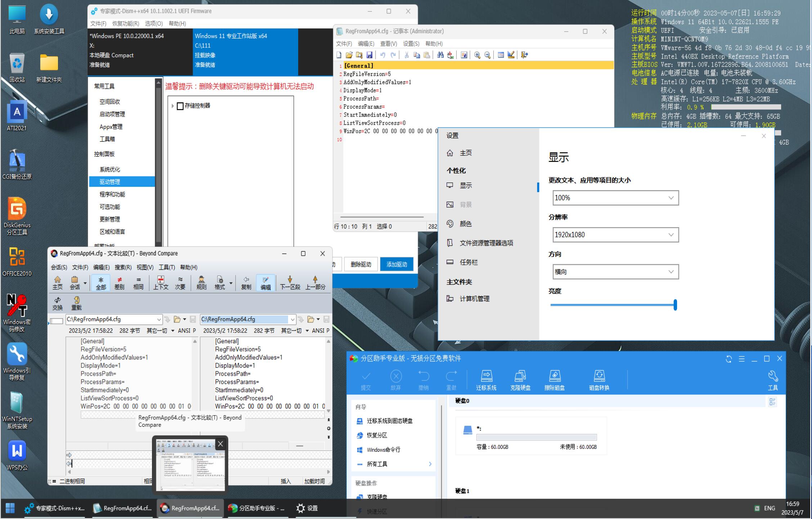Open the 1920x1080 resolution dropdown
812x519 pixels.
coord(615,235)
